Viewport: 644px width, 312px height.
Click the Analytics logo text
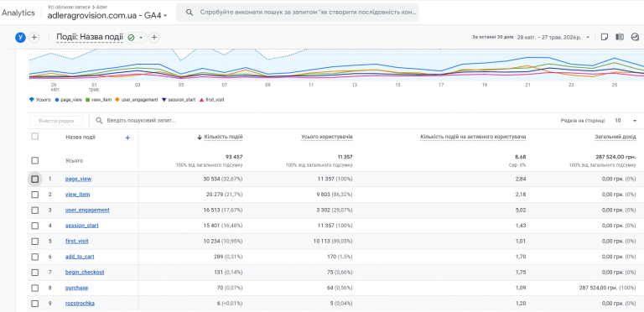[18, 13]
